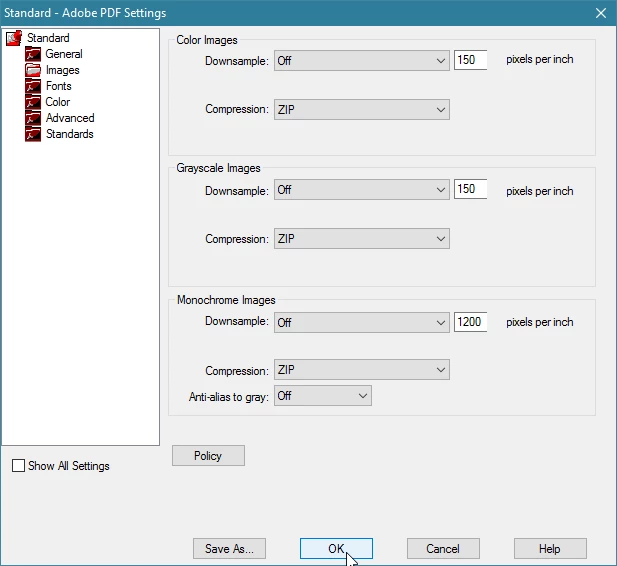Click the Standard root settings icon
Screen dimensions: 617x566
pyautogui.click(x=14, y=38)
